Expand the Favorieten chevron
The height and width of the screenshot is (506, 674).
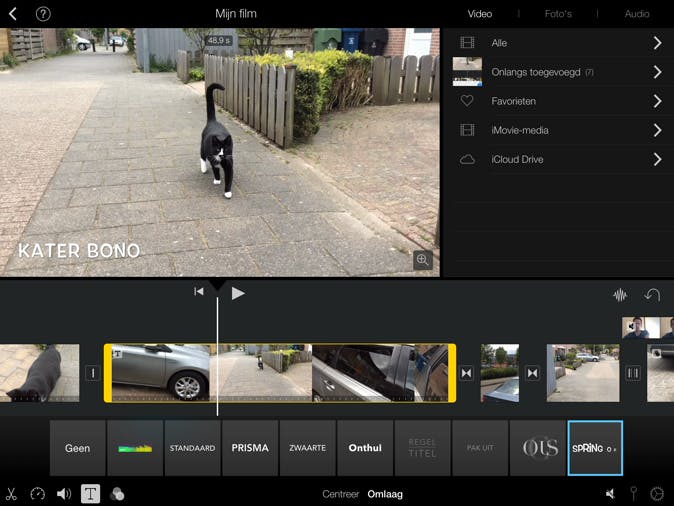[x=657, y=101]
